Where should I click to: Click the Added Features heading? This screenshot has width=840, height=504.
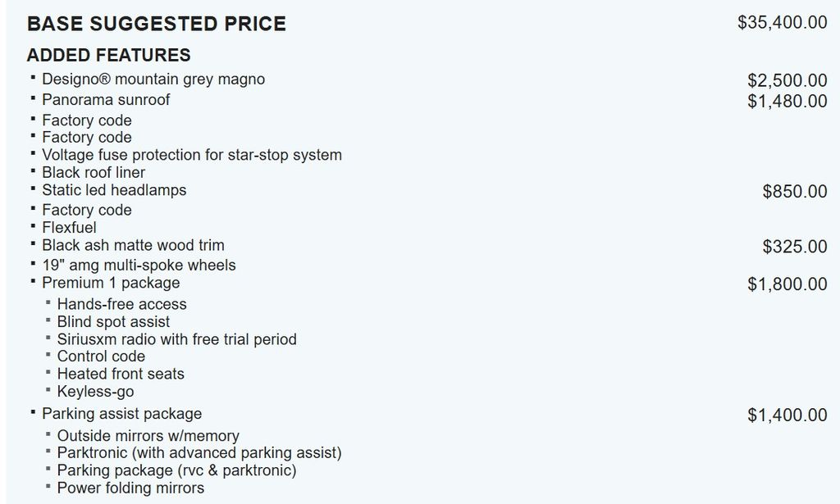point(108,55)
